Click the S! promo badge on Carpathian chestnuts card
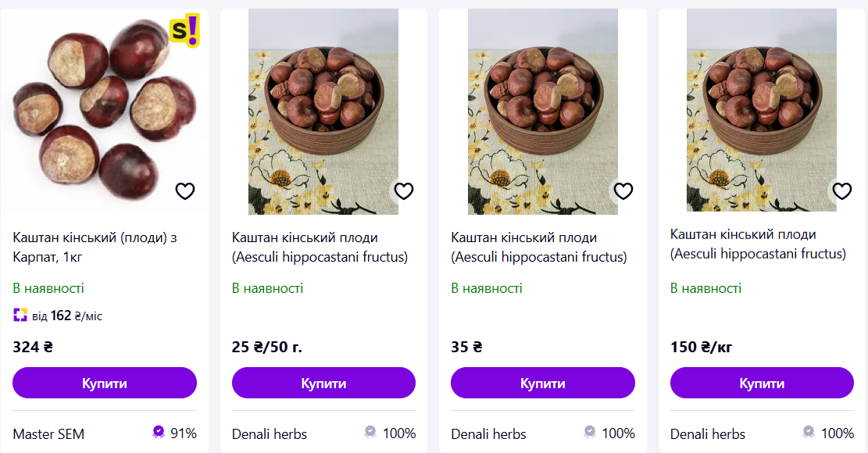 (185, 29)
